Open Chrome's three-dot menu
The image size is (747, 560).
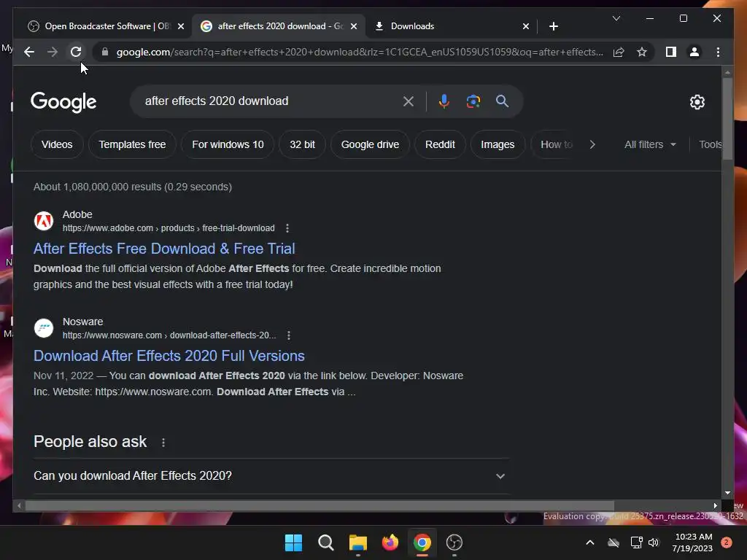pyautogui.click(x=718, y=52)
